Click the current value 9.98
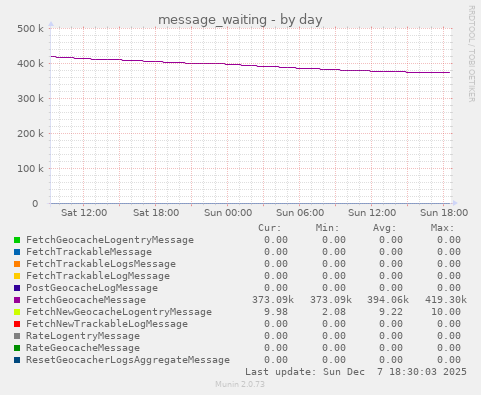Image resolution: width=481 pixels, height=395 pixels. (x=276, y=312)
